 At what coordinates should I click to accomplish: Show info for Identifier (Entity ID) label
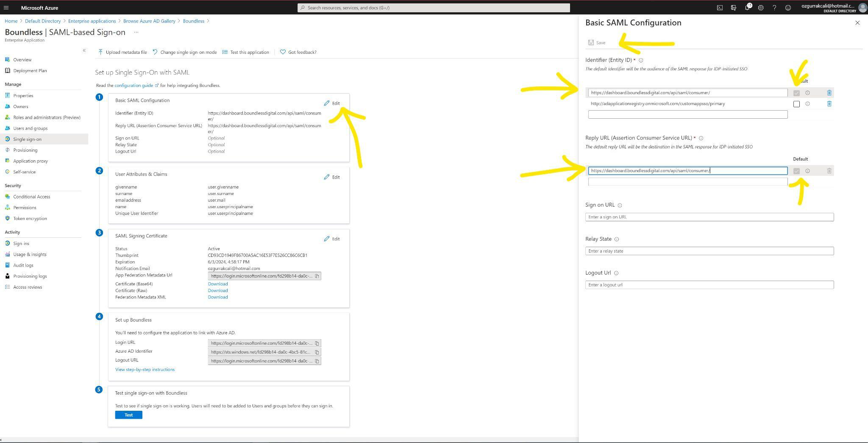point(641,60)
